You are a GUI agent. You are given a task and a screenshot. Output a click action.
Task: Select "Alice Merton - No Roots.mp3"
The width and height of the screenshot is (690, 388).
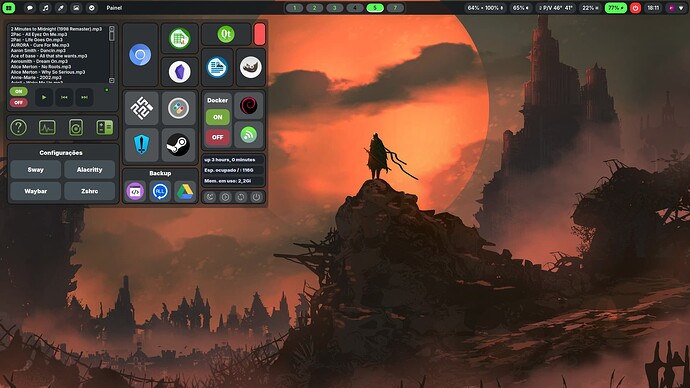tap(41, 66)
